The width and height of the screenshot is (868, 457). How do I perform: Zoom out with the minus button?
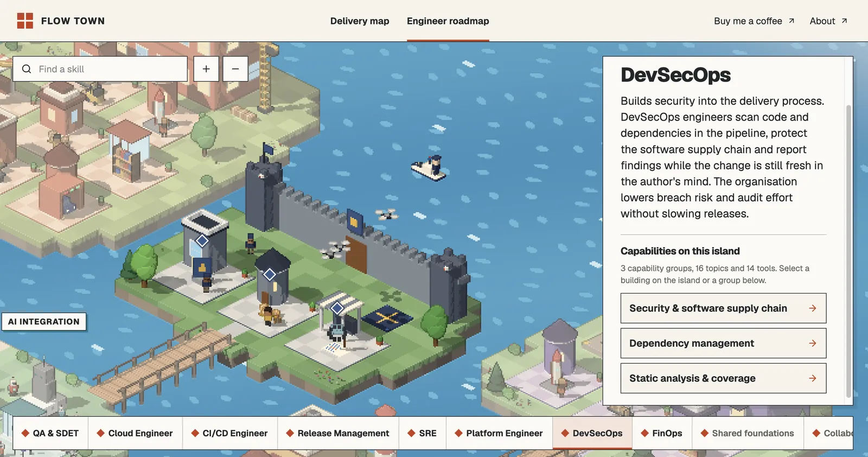tap(235, 69)
